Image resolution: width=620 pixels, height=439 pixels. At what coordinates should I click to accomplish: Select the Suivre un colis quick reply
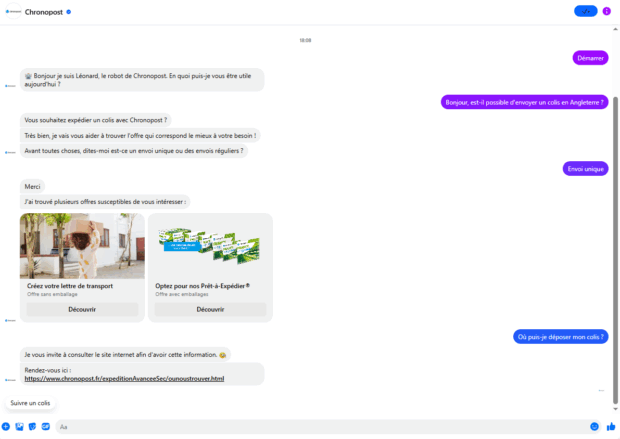click(x=30, y=403)
